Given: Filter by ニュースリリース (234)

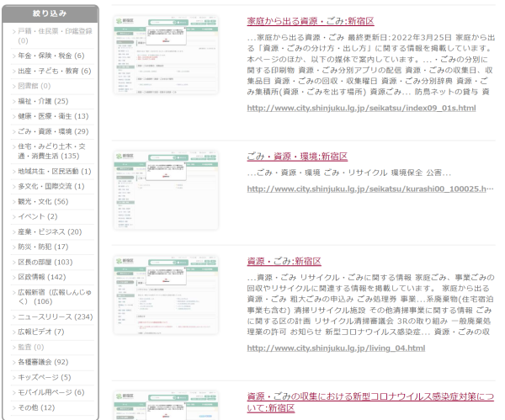Looking at the screenshot, I should [56, 317].
